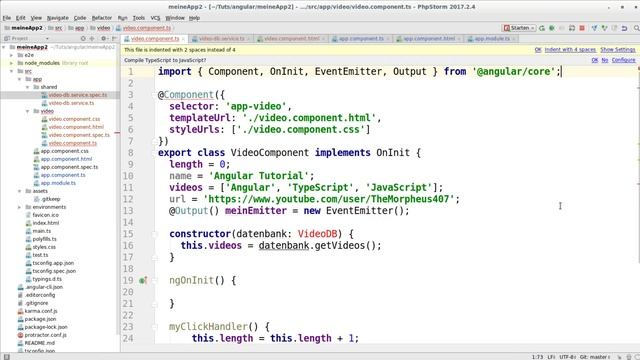Switch to video.component.html tab

coord(291,39)
